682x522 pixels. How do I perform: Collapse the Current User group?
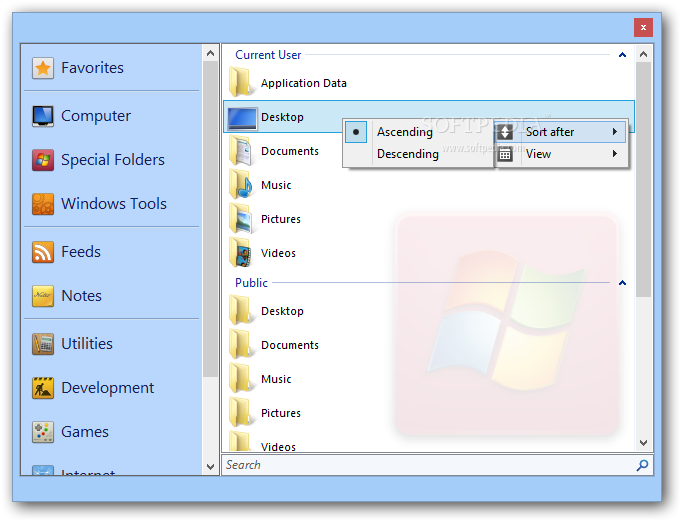622,55
